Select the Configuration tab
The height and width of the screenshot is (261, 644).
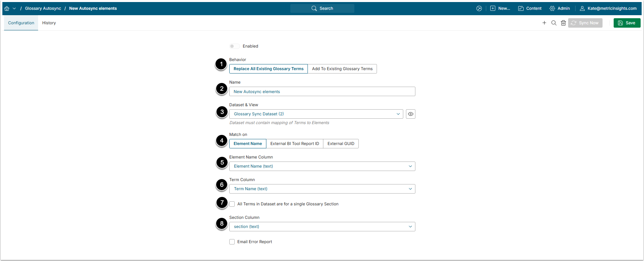click(21, 23)
